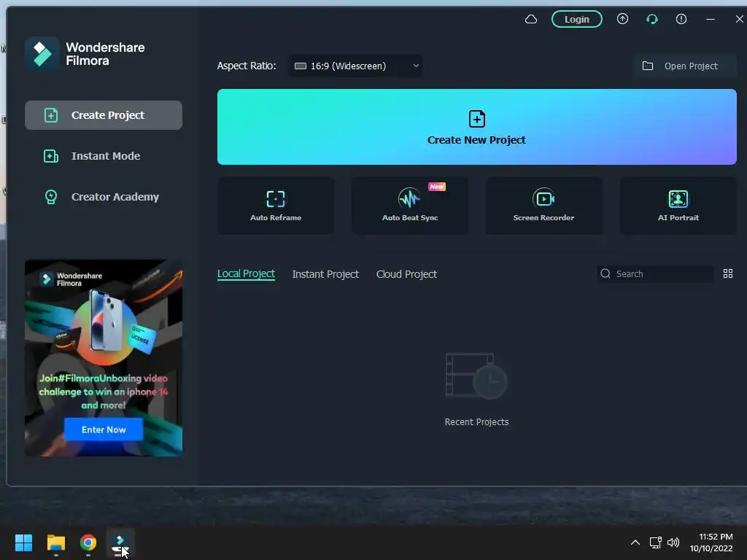Viewport: 747px width, 560px height.
Task: Click the network icon in system tray
Action: (x=656, y=542)
